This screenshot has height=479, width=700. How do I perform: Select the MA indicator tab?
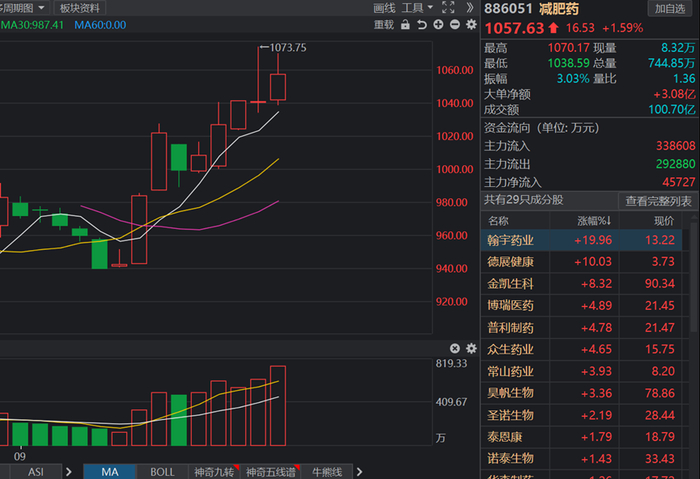tap(110, 472)
